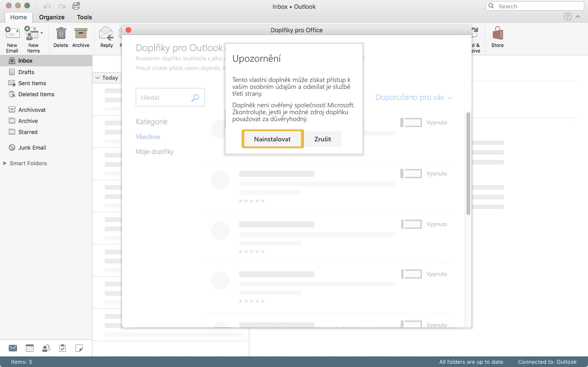Click the New Email icon
Screen dimensions: 588x367
[12, 33]
